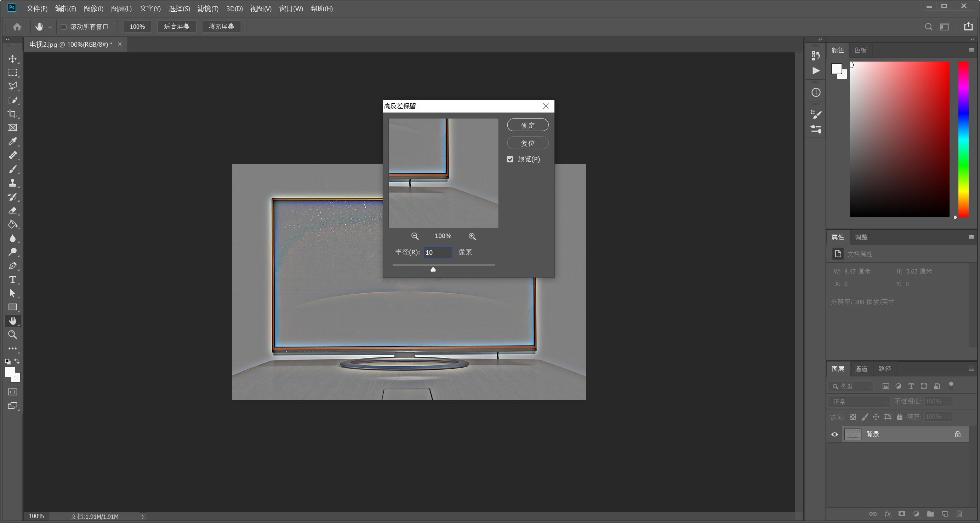Open the Actions play icon panel
The height and width of the screenshot is (523, 980).
816,71
